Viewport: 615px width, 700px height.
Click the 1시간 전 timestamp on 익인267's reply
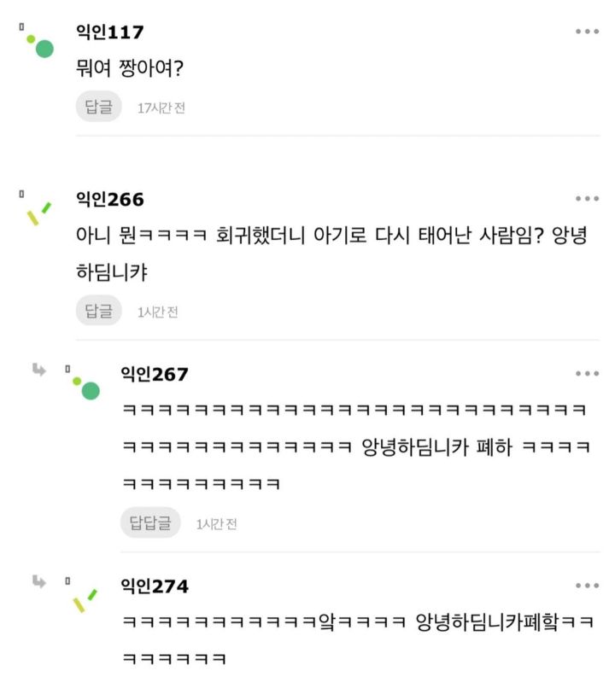[216, 524]
